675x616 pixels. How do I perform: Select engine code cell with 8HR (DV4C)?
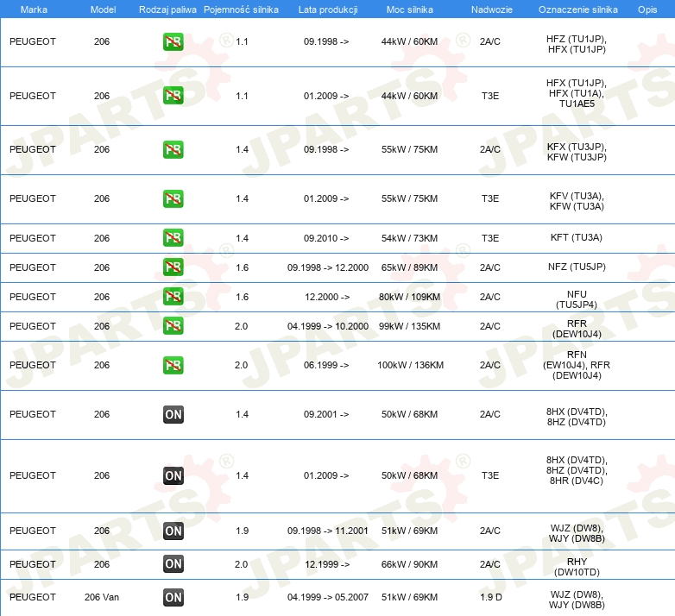pos(577,470)
